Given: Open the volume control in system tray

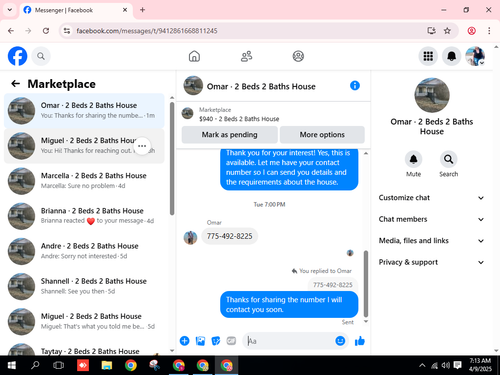Looking at the screenshot, I should coord(445,365).
